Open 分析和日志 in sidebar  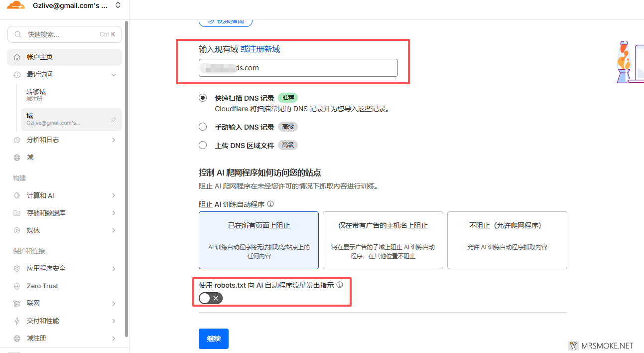point(43,140)
